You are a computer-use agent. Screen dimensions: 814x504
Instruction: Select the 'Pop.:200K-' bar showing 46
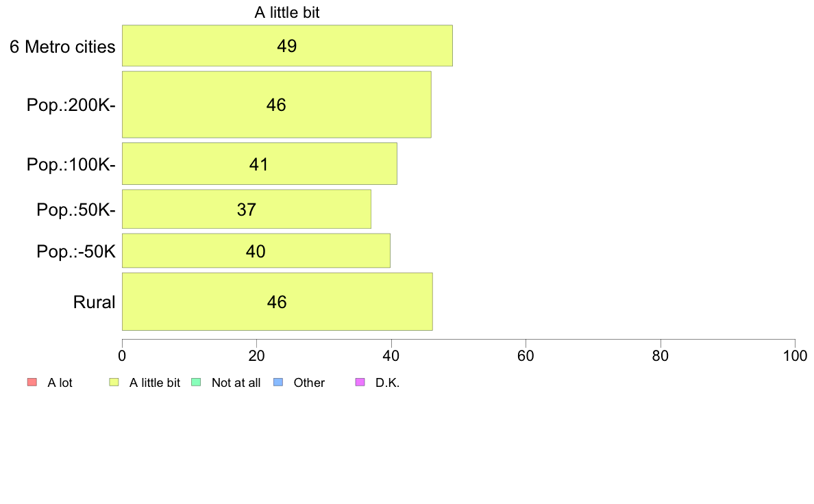pyautogui.click(x=276, y=104)
